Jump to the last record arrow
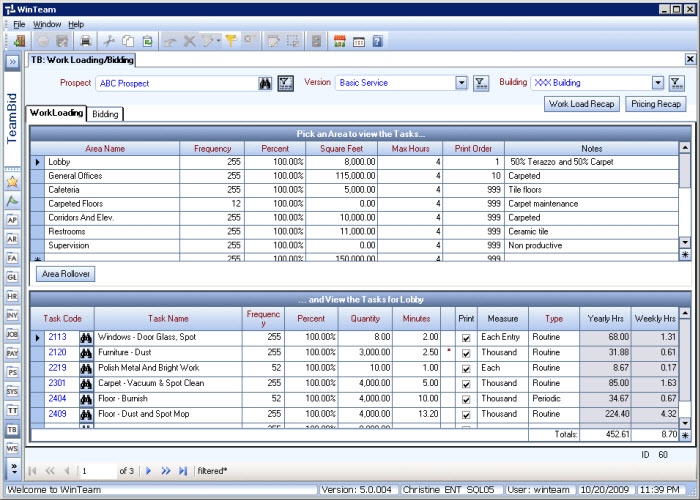700x500 pixels. (x=183, y=471)
